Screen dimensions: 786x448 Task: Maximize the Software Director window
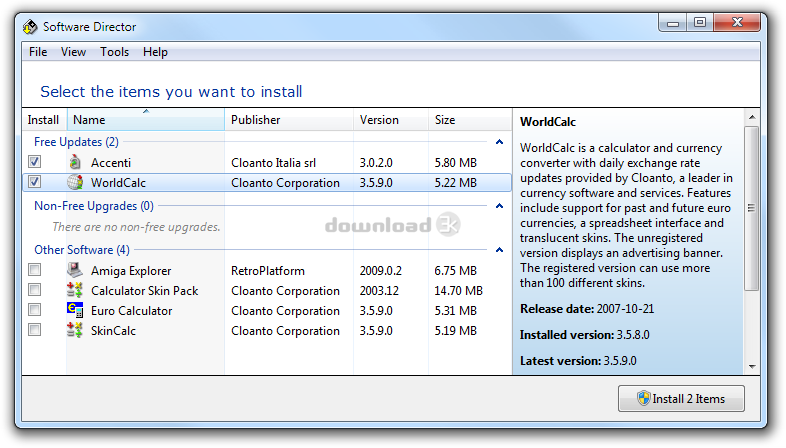[700, 23]
